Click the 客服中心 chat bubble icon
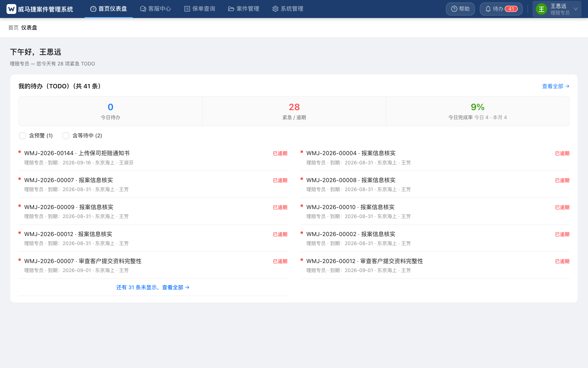 143,9
